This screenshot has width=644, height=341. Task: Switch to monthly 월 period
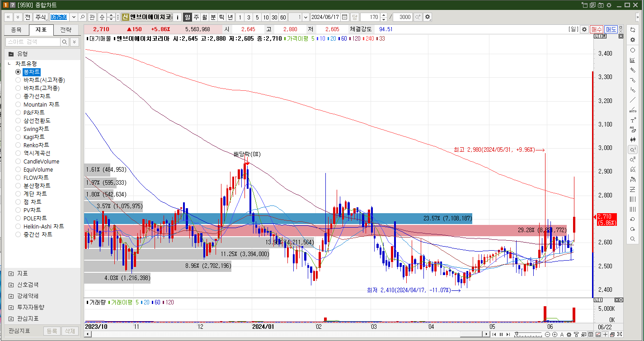tap(205, 17)
